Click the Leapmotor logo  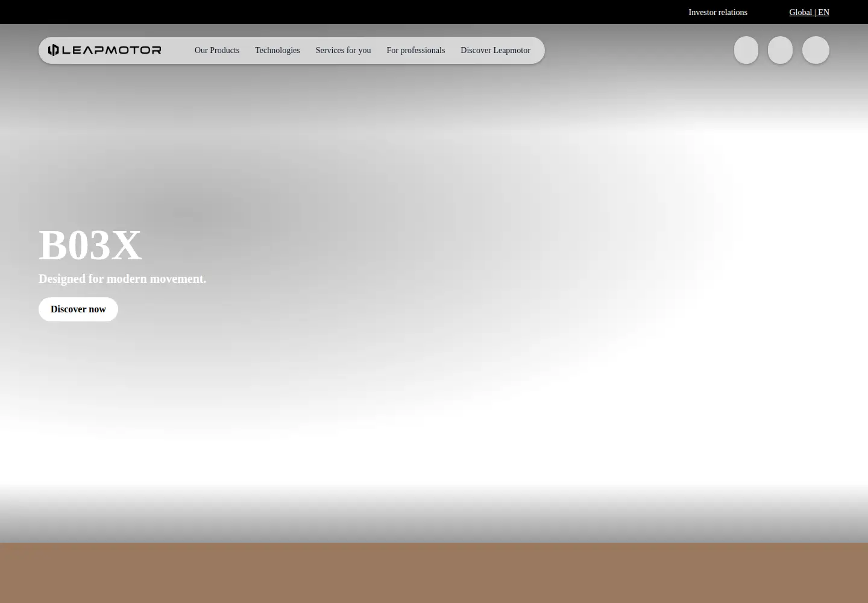(105, 50)
